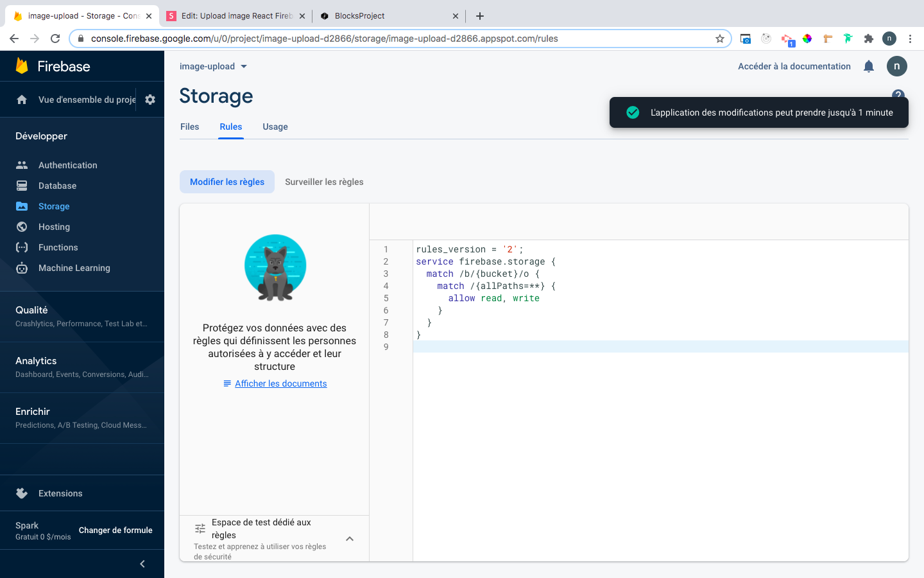Click the color wheel extension icon
924x578 pixels.
click(x=807, y=39)
